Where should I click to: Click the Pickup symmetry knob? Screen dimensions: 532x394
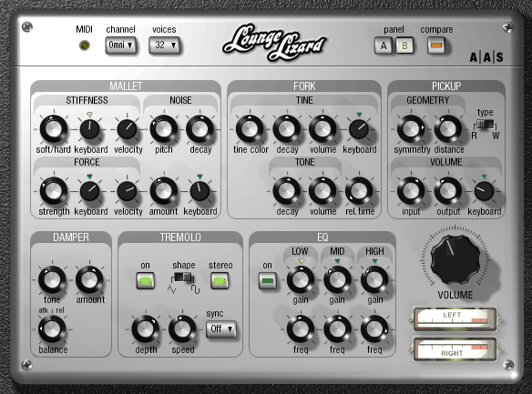tap(411, 129)
